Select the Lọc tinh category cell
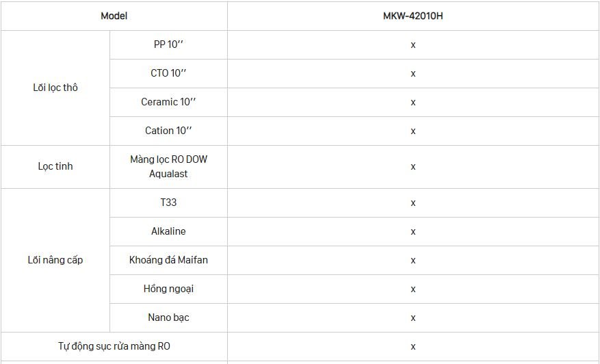 [x=55, y=167]
